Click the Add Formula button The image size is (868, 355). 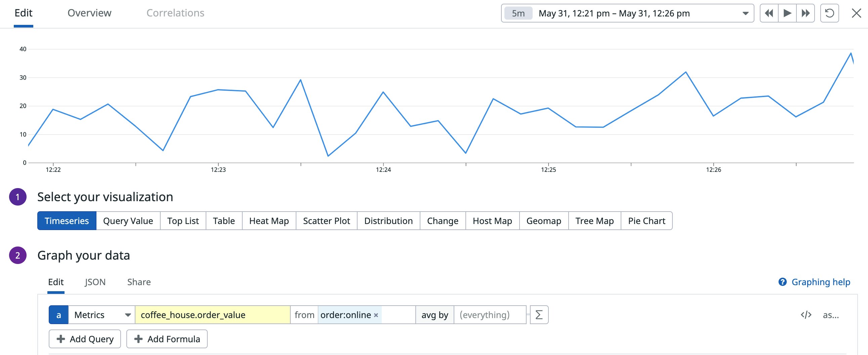point(167,339)
